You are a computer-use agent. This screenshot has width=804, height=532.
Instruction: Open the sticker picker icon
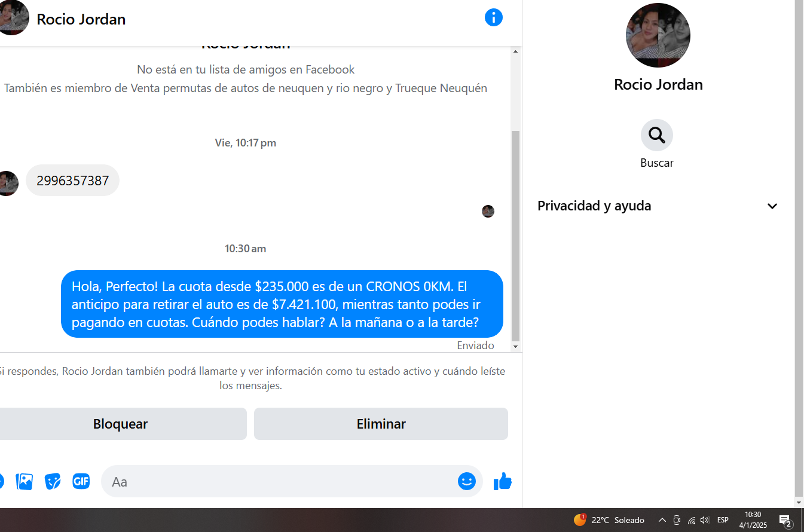pos(53,481)
